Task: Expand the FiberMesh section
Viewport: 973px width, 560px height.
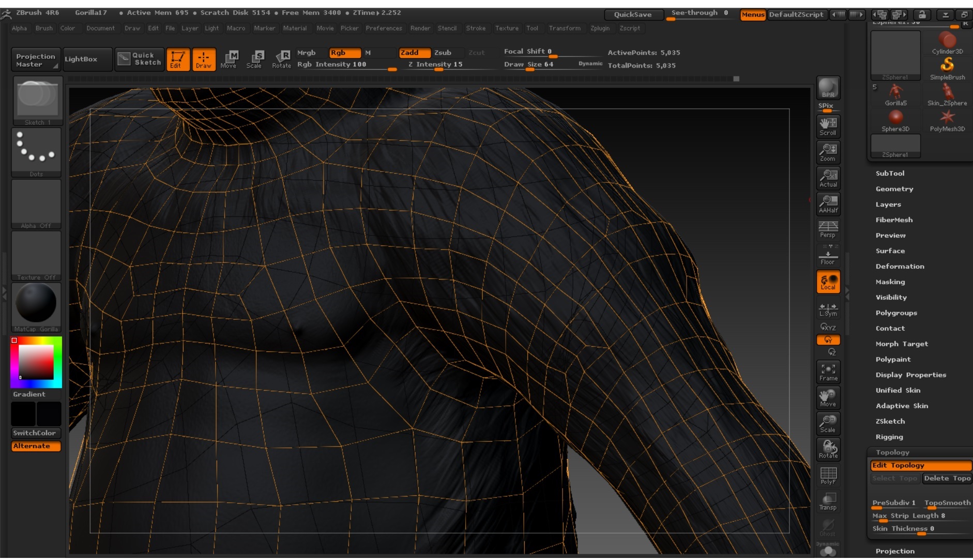Action: tap(894, 220)
